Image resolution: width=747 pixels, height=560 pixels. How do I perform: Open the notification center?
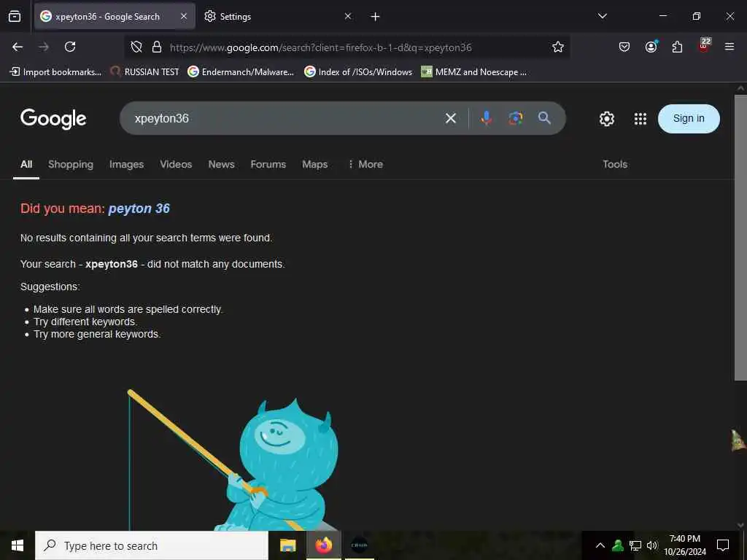tap(723, 545)
